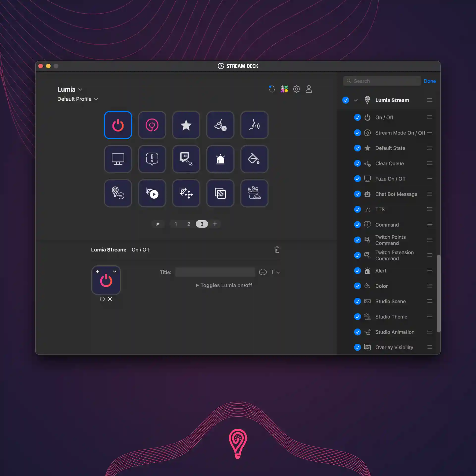Click the Title text field
Viewport: 476px width, 476px height.
click(215, 272)
